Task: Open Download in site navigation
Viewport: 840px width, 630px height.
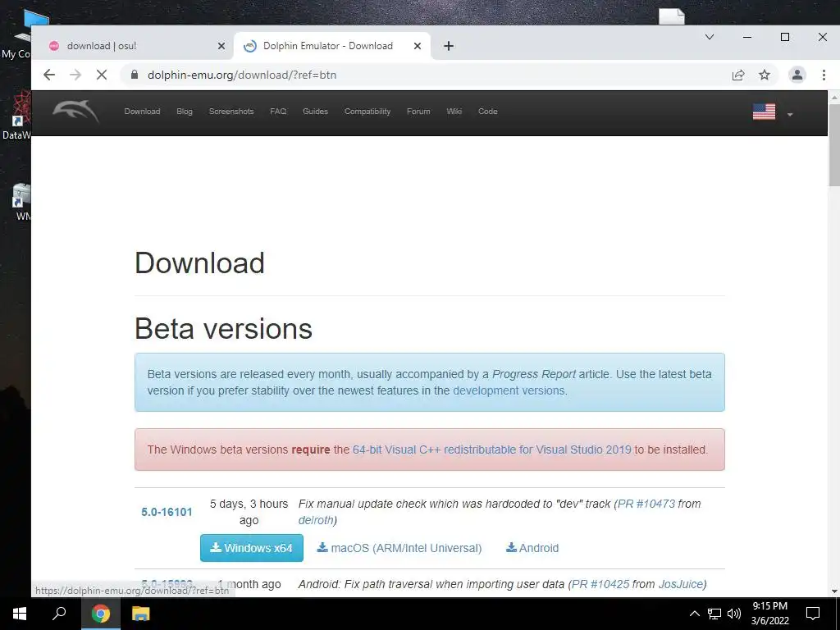Action: coord(142,112)
